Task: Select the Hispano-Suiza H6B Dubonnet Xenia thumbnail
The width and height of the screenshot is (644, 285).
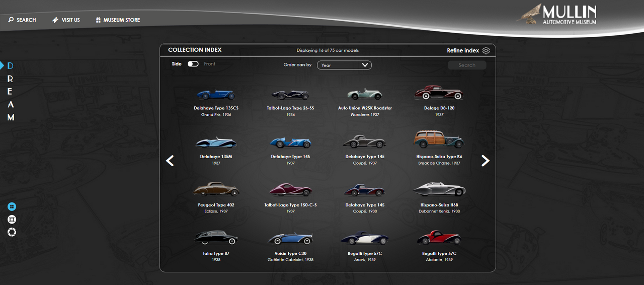Action: [439, 190]
